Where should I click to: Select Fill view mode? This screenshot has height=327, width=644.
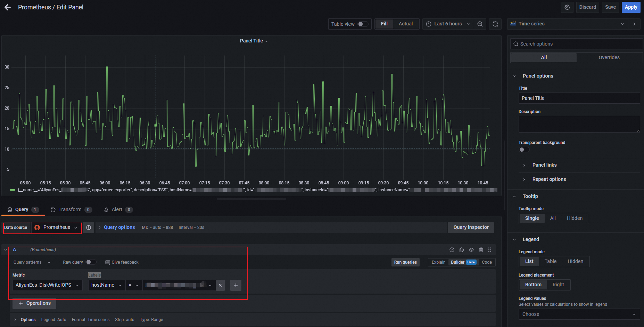pos(384,24)
